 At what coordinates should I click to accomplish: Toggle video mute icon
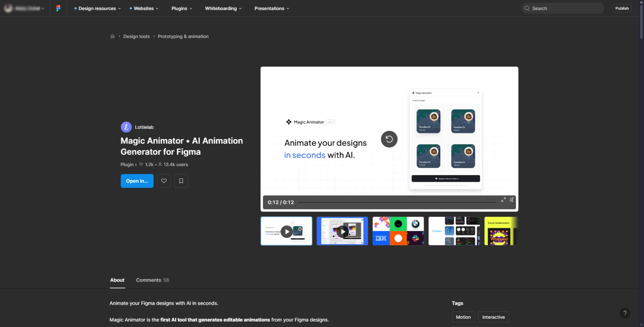(512, 200)
